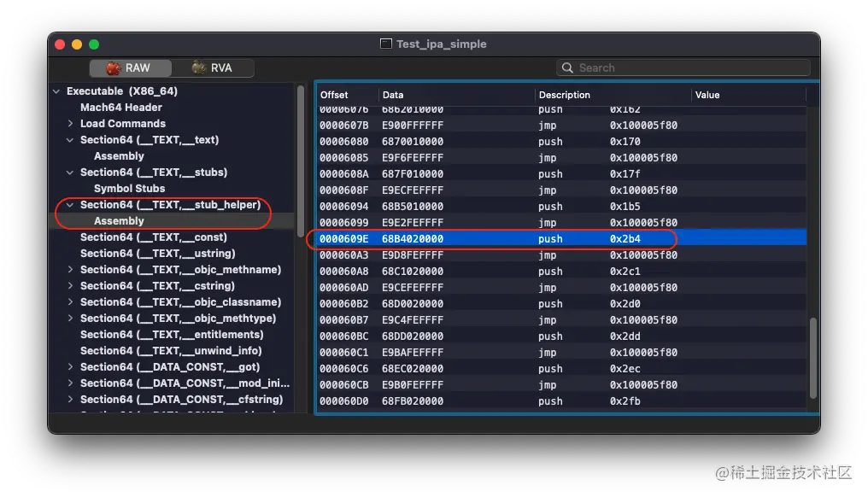868x497 pixels.
Task: Expand Section64 (__TEXT,__objc_classname) node
Action: (x=70, y=302)
